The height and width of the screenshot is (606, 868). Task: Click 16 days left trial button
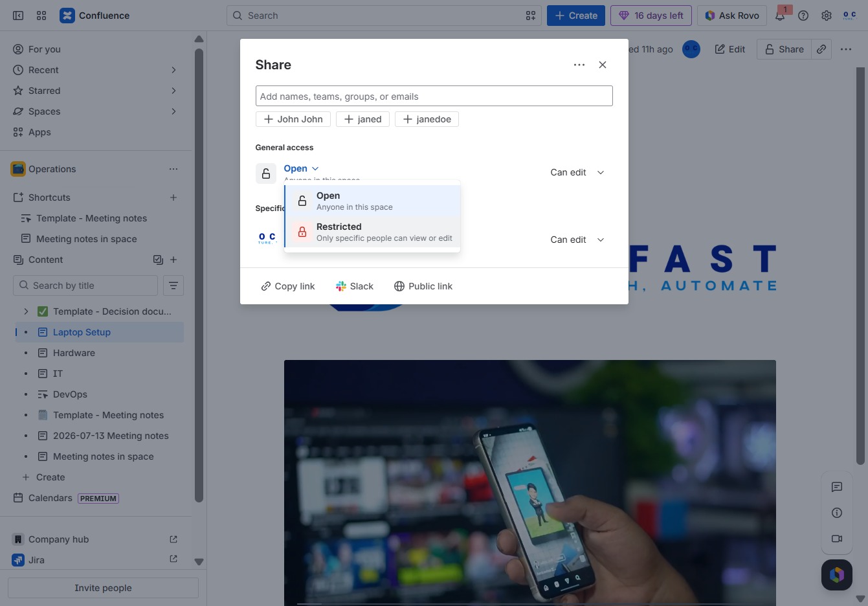click(651, 16)
